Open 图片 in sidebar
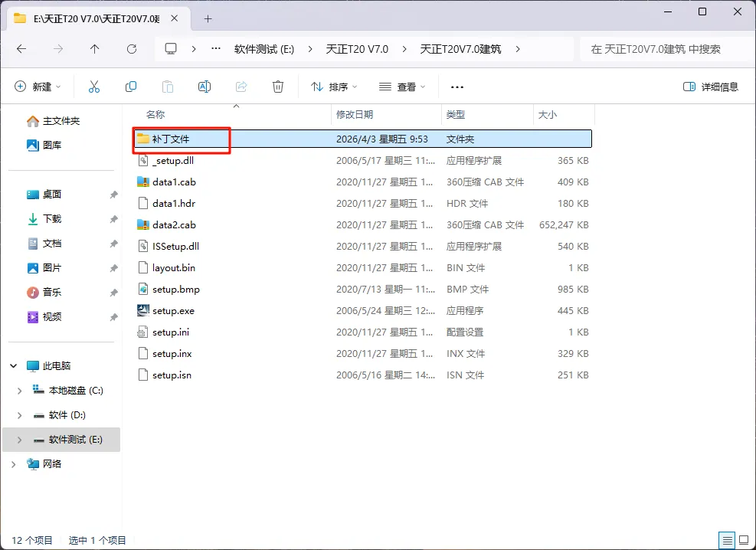 pyautogui.click(x=44, y=268)
